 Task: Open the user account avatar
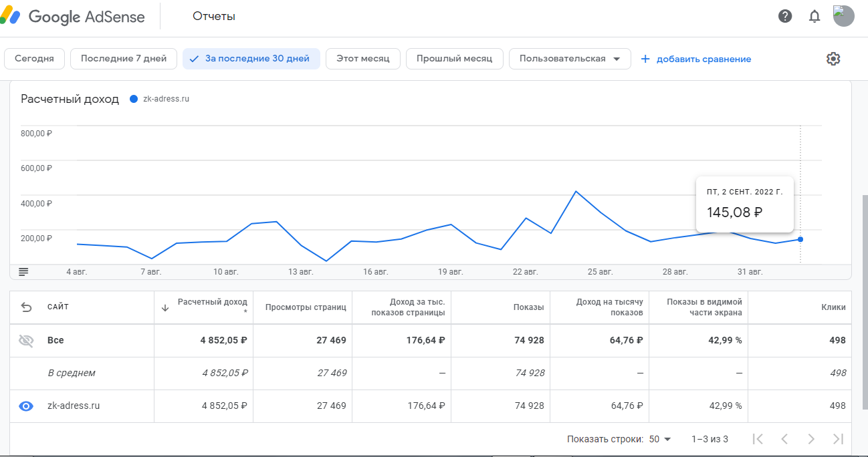[x=843, y=16]
